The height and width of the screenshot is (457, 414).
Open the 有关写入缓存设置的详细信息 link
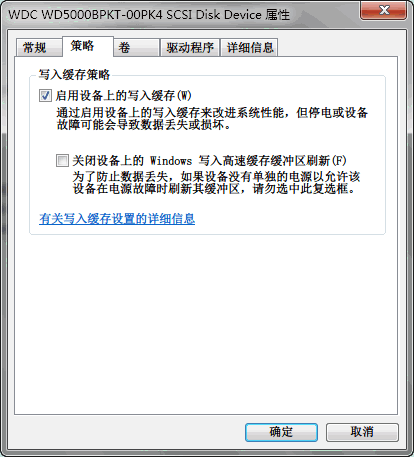pyautogui.click(x=117, y=219)
